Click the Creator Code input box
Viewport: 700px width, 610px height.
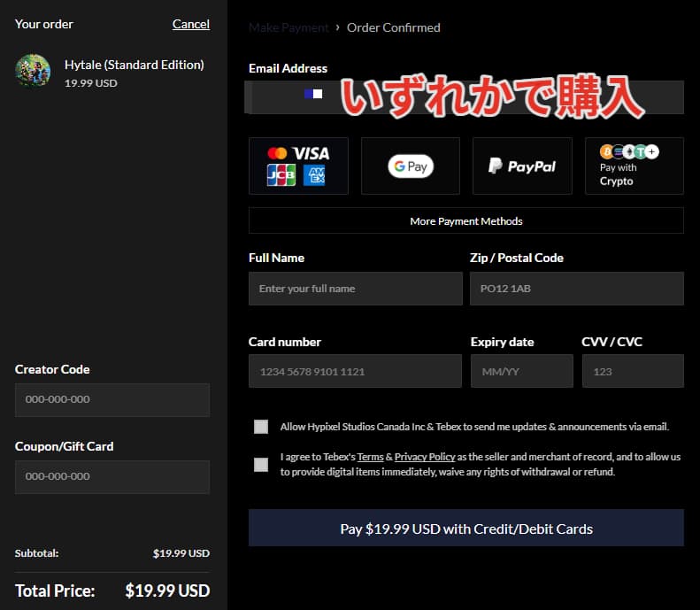point(112,399)
